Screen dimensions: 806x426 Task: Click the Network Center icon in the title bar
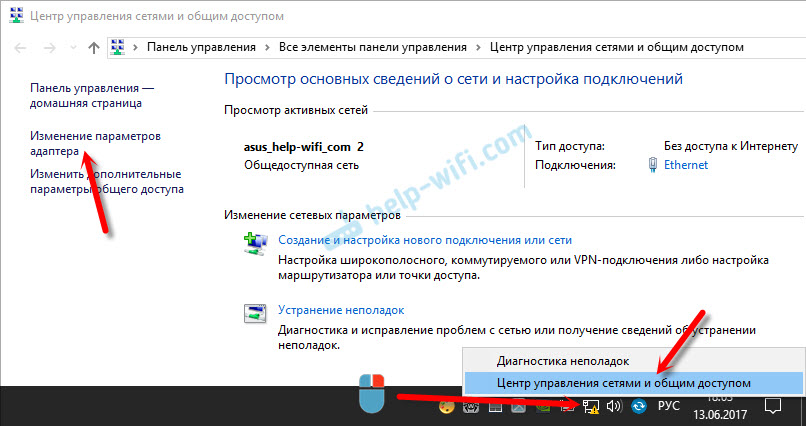(17, 16)
